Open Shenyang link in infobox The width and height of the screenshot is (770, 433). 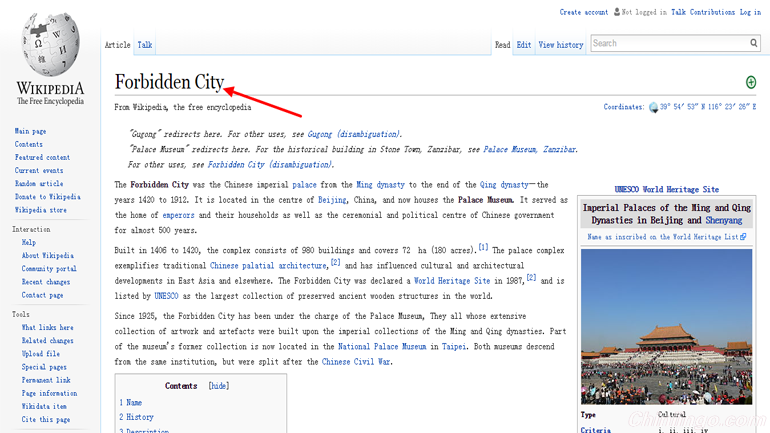click(x=724, y=220)
